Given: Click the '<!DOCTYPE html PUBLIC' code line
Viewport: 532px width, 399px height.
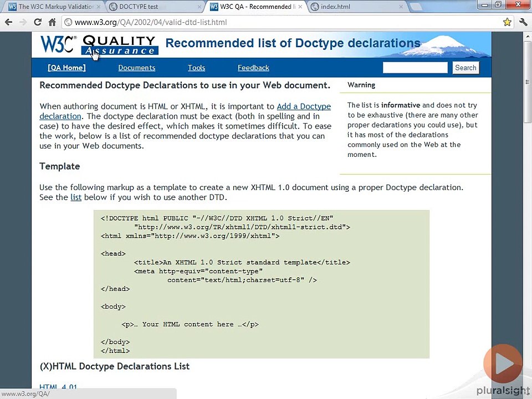Looking at the screenshot, I should [217, 218].
